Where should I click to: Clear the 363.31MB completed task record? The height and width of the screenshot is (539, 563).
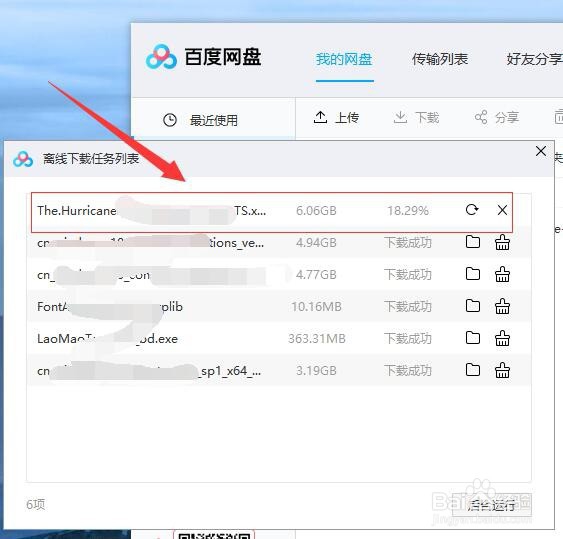click(x=502, y=338)
